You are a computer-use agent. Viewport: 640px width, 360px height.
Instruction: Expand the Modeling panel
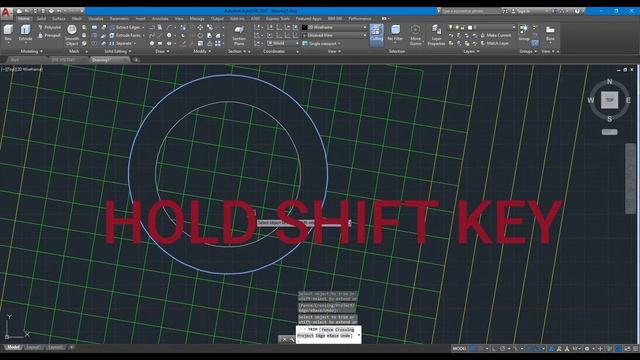pyautogui.click(x=31, y=51)
